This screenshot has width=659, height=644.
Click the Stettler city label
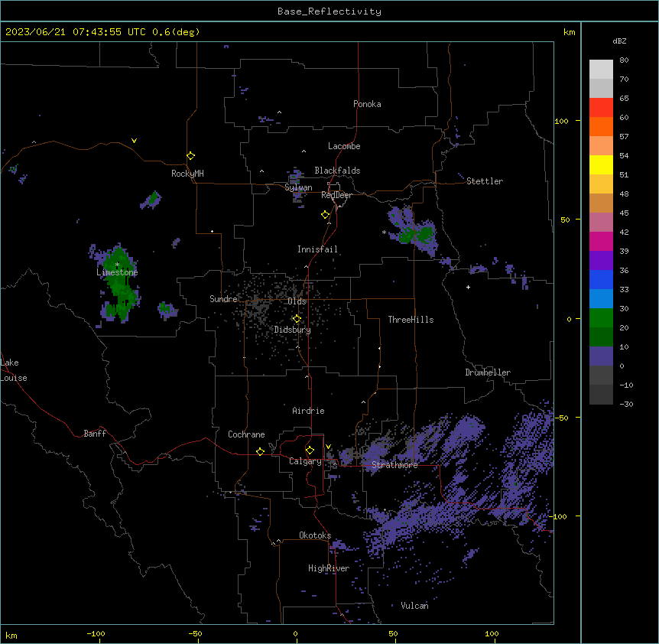(x=485, y=181)
